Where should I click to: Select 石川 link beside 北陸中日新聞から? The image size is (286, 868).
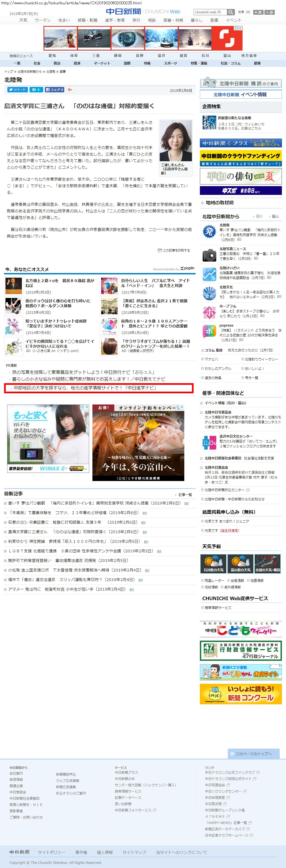point(259,216)
